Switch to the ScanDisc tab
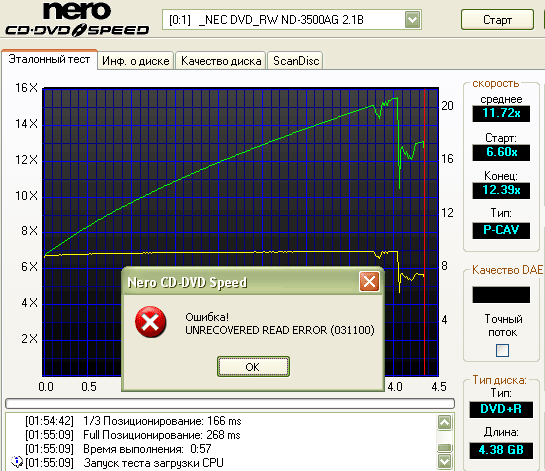This screenshot has width=545, height=471. (x=296, y=61)
